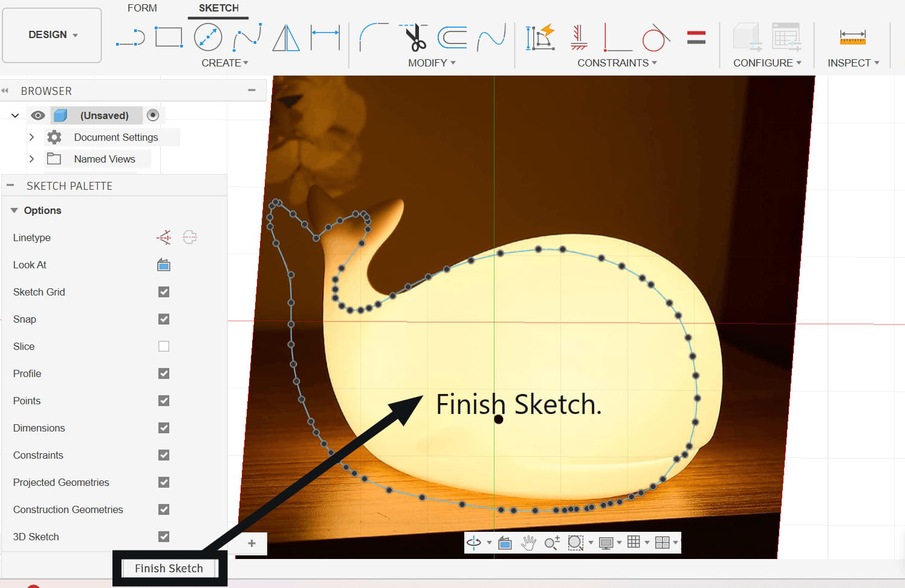Click the Fit zoom window icon

[x=576, y=543]
